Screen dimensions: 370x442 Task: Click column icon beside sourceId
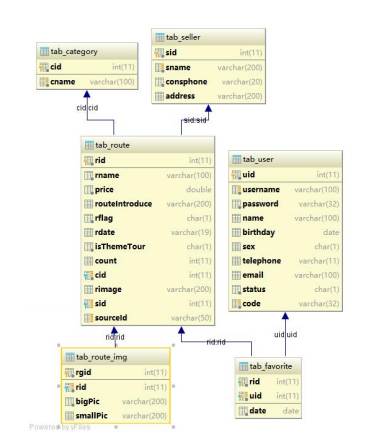pyautogui.click(x=89, y=318)
